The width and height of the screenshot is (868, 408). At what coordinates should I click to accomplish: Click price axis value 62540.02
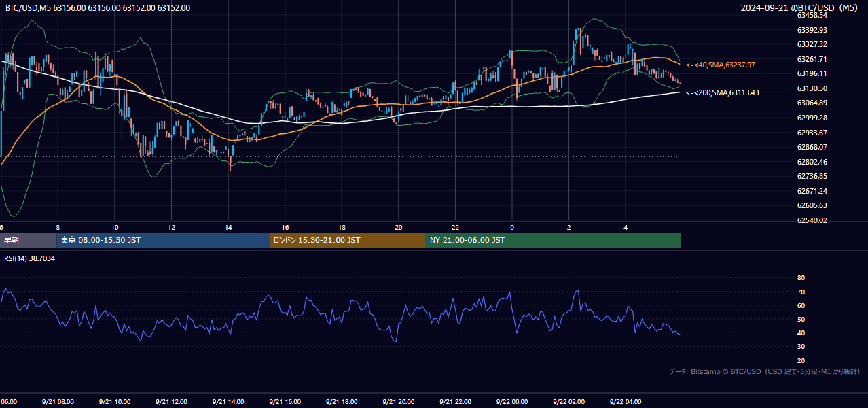coord(812,220)
